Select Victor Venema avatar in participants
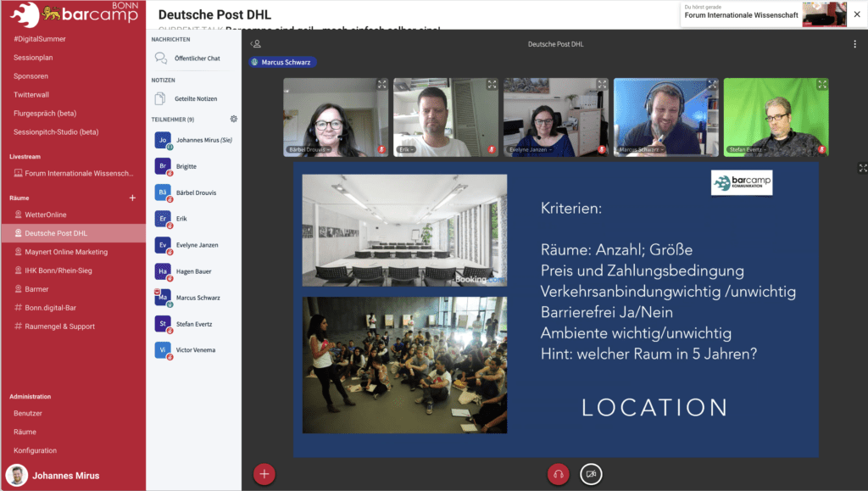The image size is (868, 491). (x=163, y=350)
